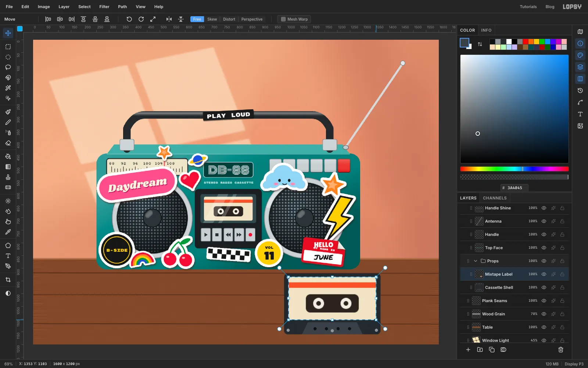
Task: Lock the Top Face layer
Action: [562, 248]
